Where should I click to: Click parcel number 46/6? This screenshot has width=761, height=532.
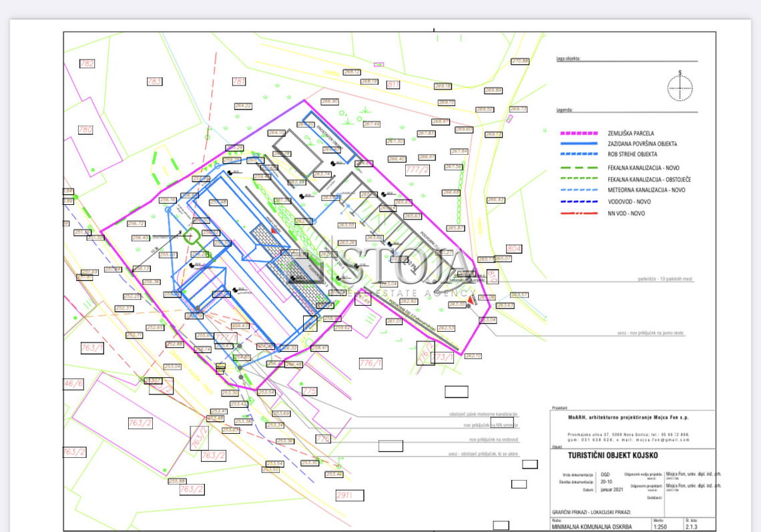click(x=74, y=384)
